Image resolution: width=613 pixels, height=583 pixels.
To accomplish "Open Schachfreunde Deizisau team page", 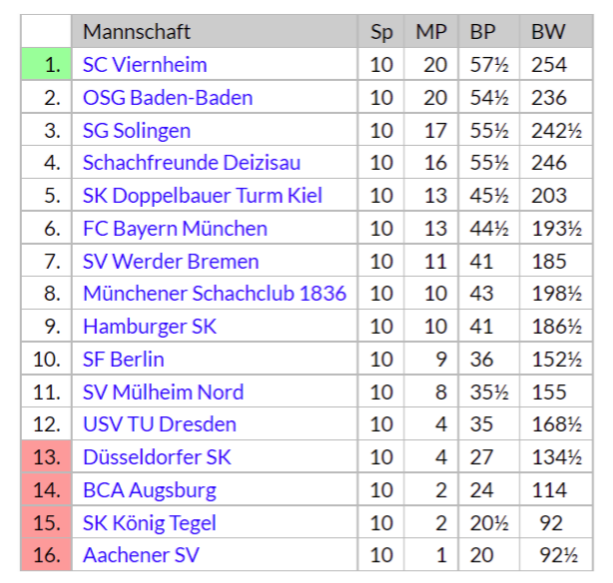I will click(192, 163).
